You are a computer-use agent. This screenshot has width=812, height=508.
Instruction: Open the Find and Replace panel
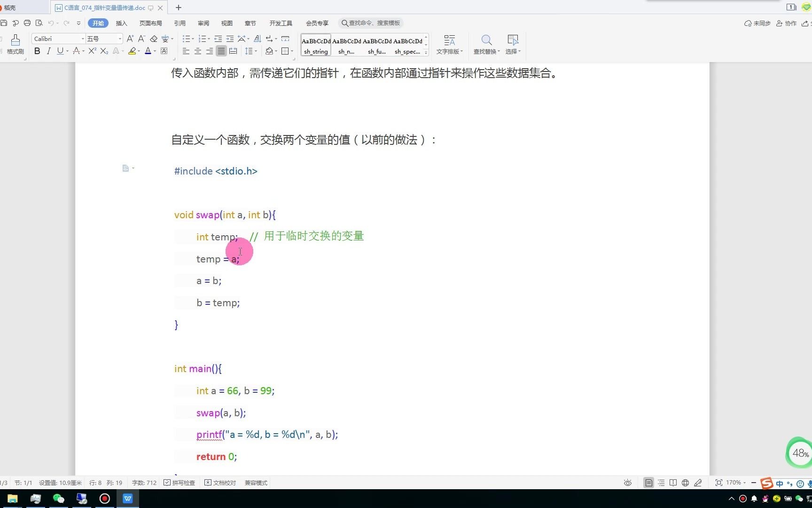click(485, 45)
